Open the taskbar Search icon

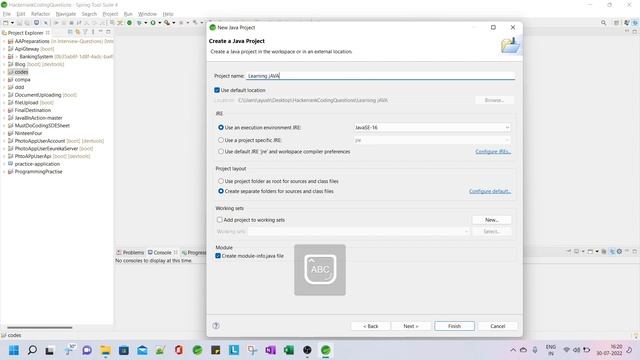[32, 350]
